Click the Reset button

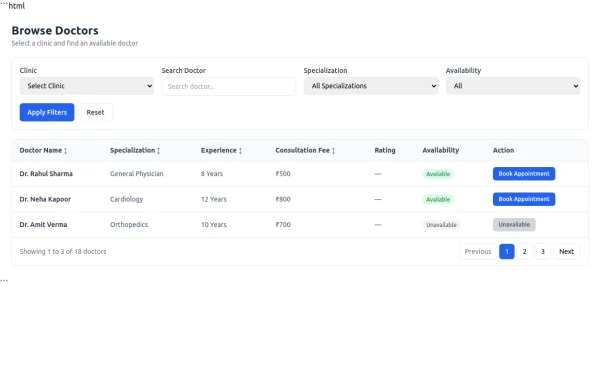pyautogui.click(x=95, y=112)
